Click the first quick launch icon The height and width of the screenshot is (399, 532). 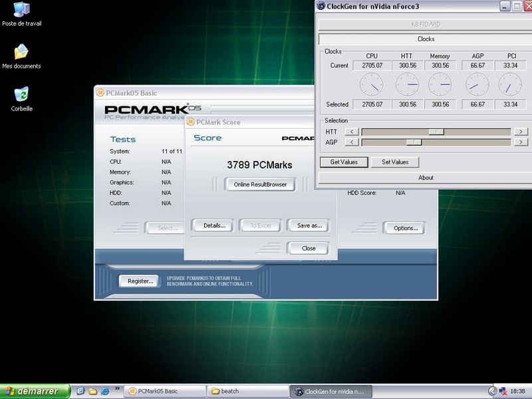80,391
